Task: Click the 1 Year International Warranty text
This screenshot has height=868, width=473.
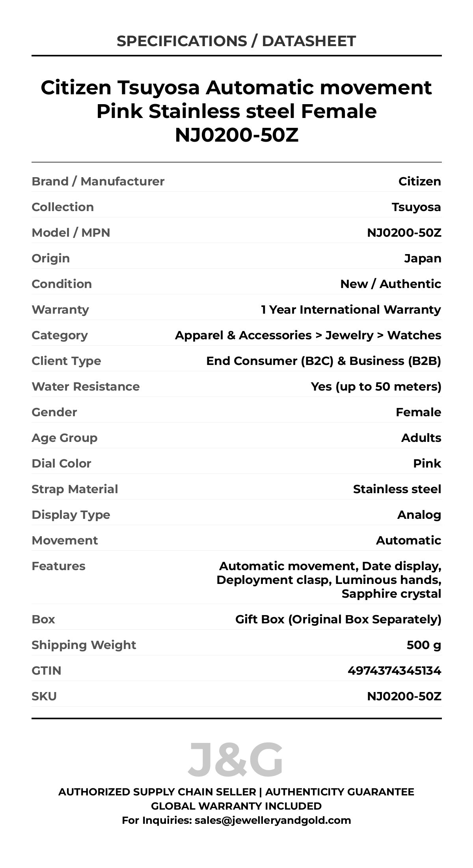Action: (x=351, y=310)
